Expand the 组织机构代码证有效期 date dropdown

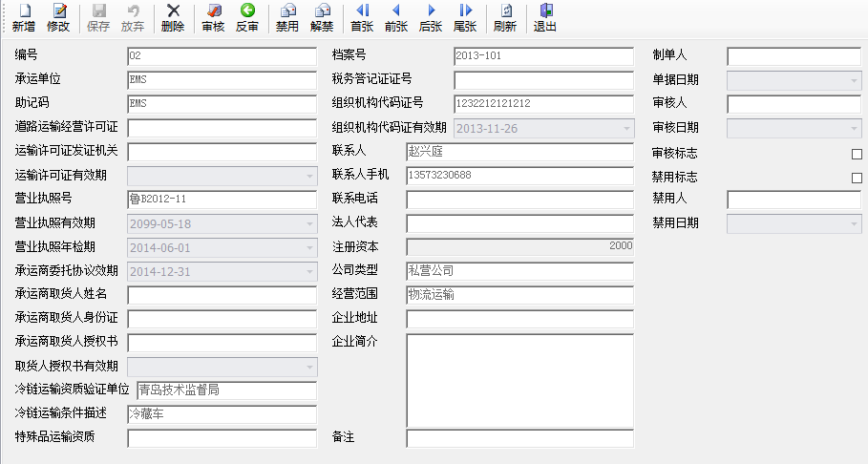point(626,129)
